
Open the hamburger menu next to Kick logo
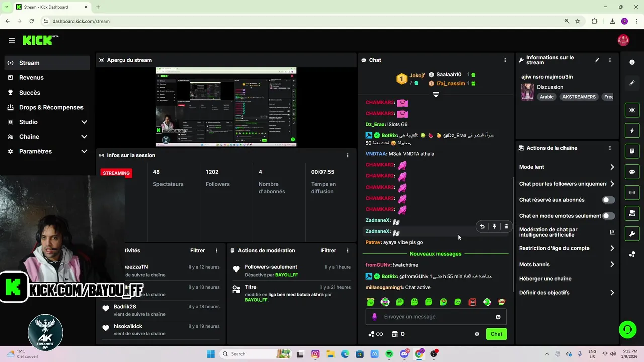pos(12,40)
